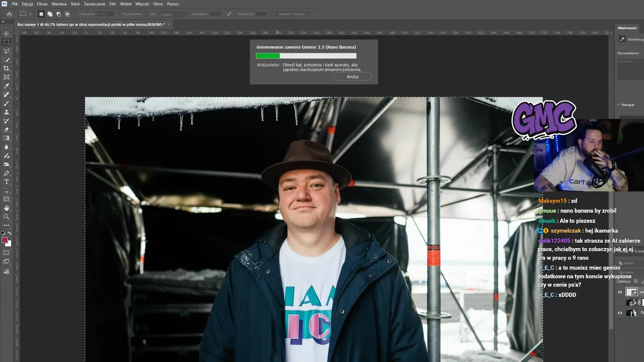Switch to the Bez nazwy-1 document tab
644x362 pixels.
pyautogui.click(x=91, y=24)
